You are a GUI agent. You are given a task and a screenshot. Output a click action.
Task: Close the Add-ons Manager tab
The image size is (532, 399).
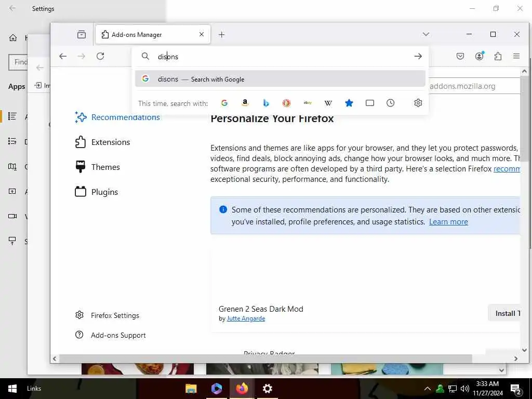pyautogui.click(x=202, y=34)
